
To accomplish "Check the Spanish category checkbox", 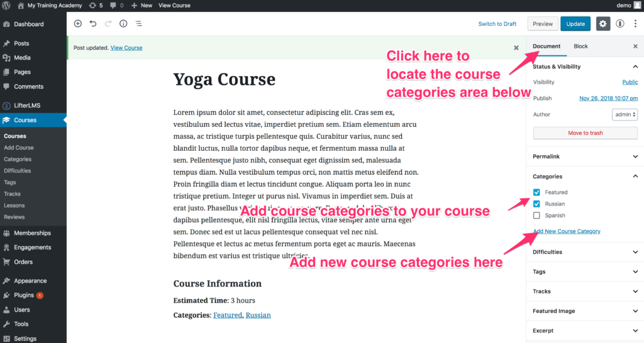I will click(x=536, y=215).
